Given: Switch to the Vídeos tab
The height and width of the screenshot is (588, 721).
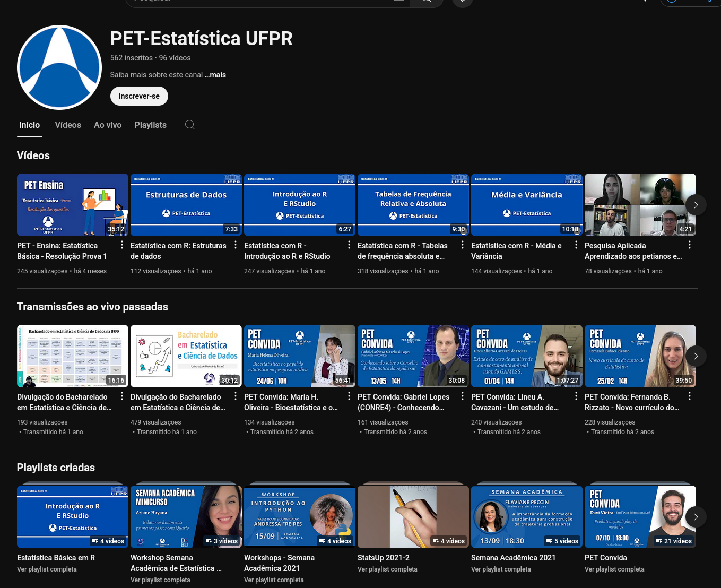Looking at the screenshot, I should coord(68,125).
